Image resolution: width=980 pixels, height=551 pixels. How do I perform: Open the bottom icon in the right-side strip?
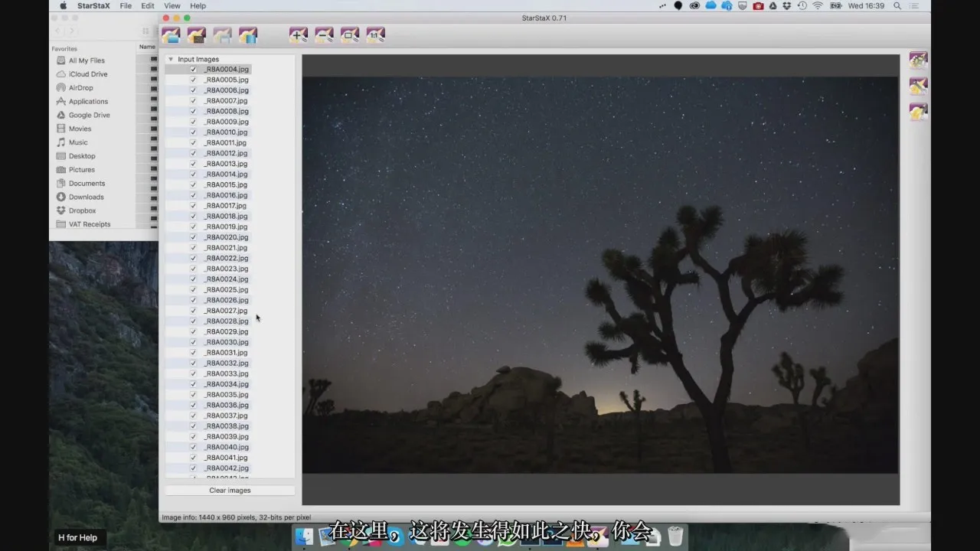[918, 112]
